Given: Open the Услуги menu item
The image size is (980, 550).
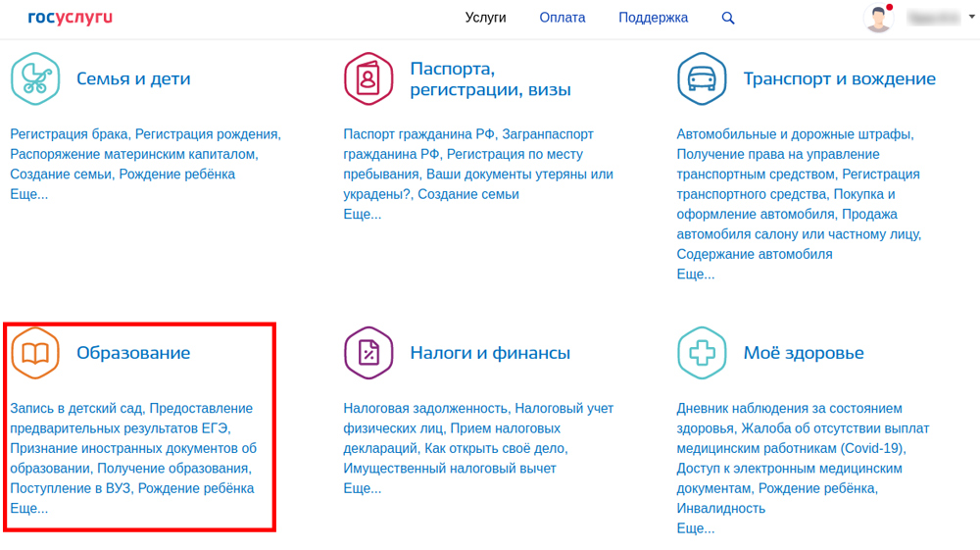Looking at the screenshot, I should (x=485, y=18).
